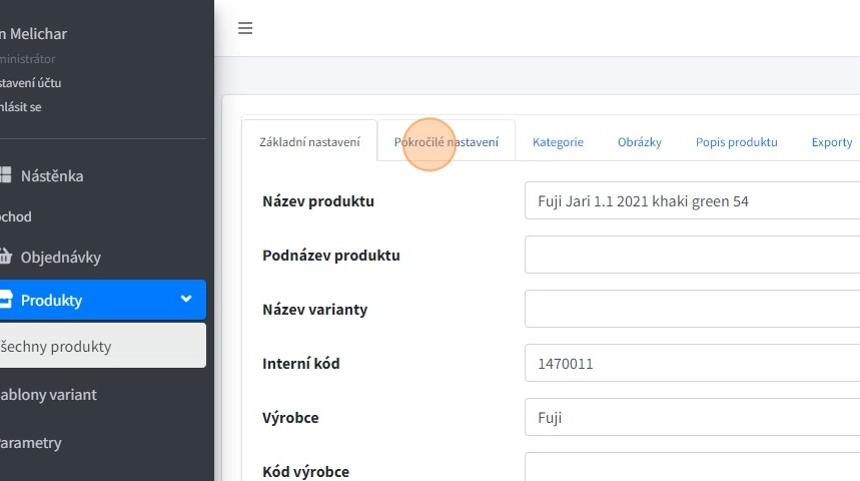The image size is (860, 481).
Task: Open the Obrázky tab
Action: (639, 142)
